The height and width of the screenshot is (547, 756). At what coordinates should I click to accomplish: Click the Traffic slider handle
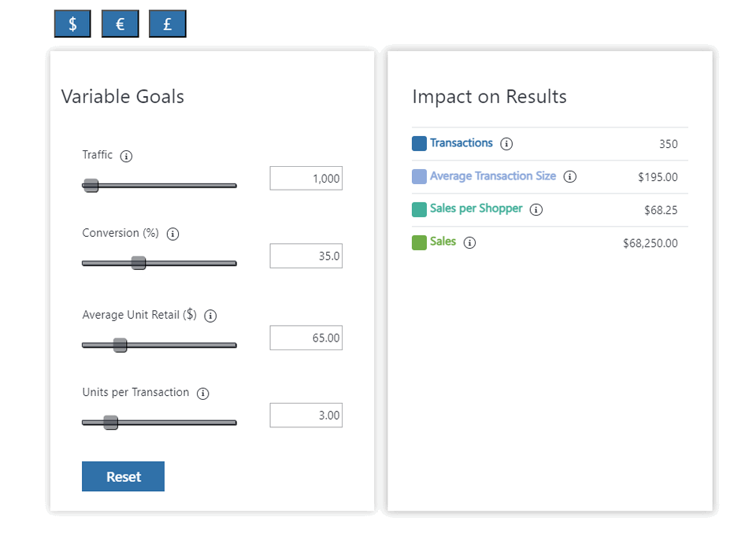[91, 185]
